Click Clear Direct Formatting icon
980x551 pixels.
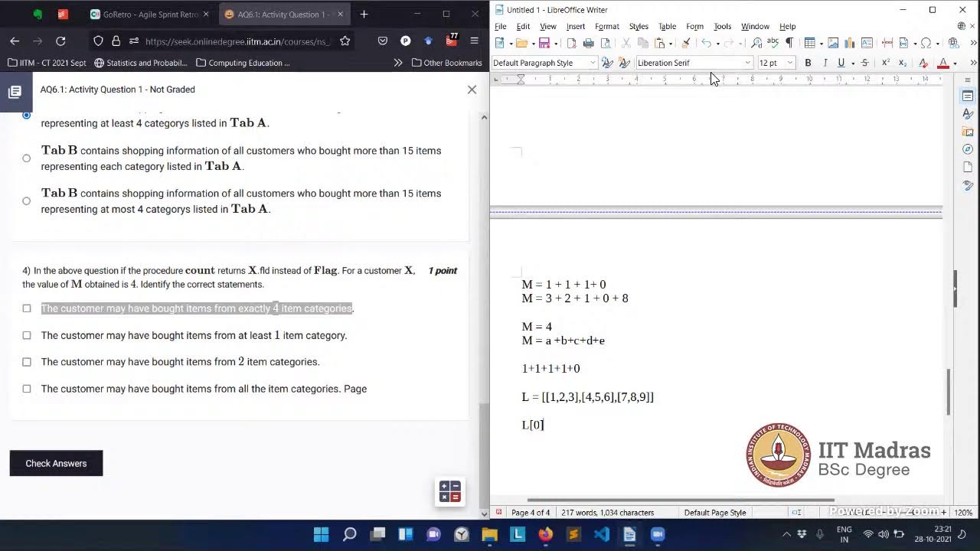click(923, 63)
